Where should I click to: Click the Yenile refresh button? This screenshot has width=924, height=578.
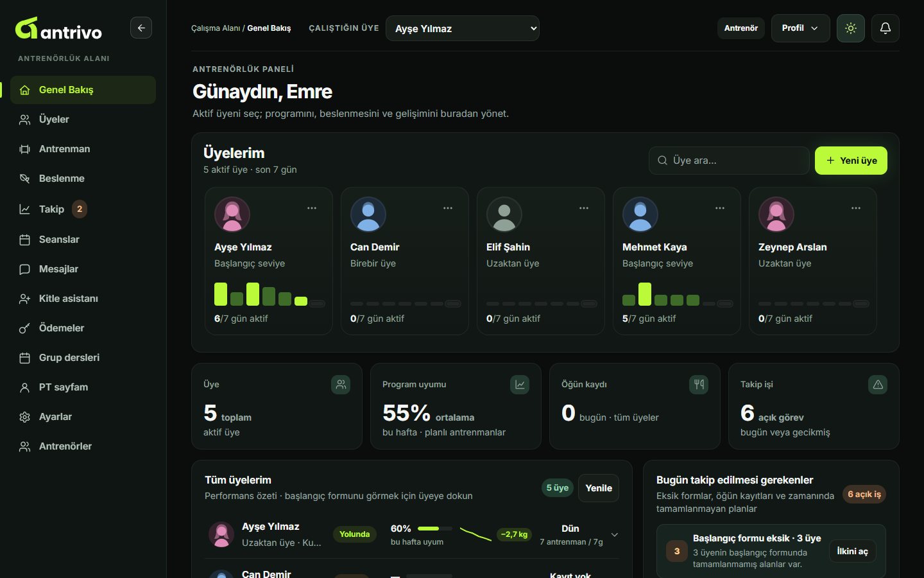point(599,488)
